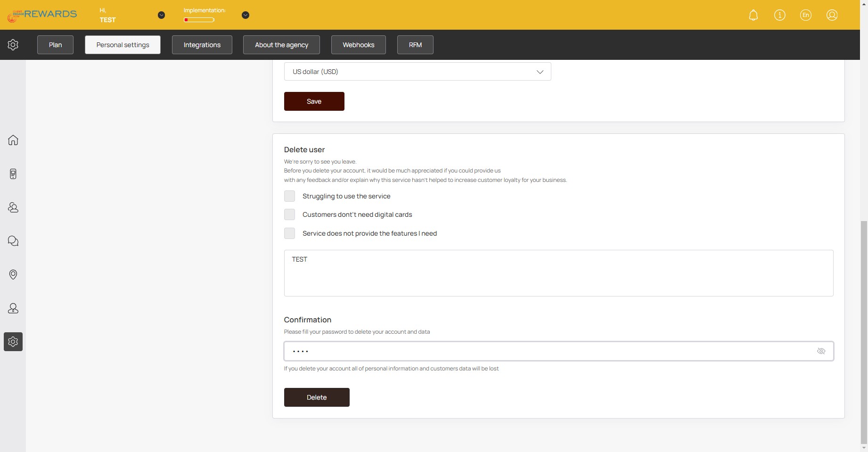
Task: Click the Delete button
Action: tap(317, 397)
